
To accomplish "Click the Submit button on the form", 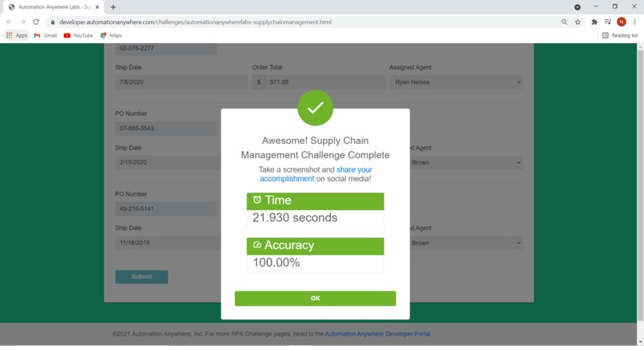I will (x=141, y=276).
